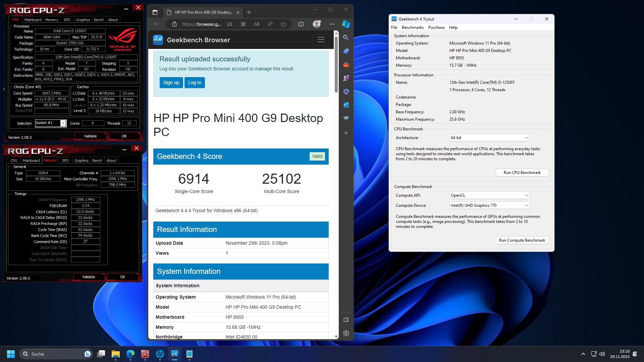
Task: Open Task View from the taskbar
Action: [101, 354]
